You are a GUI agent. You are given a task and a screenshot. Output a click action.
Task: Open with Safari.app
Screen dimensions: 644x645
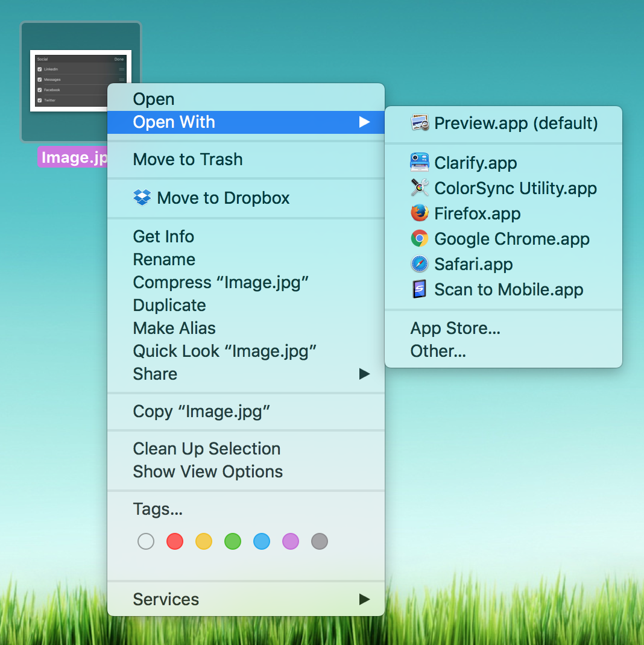click(x=504, y=264)
